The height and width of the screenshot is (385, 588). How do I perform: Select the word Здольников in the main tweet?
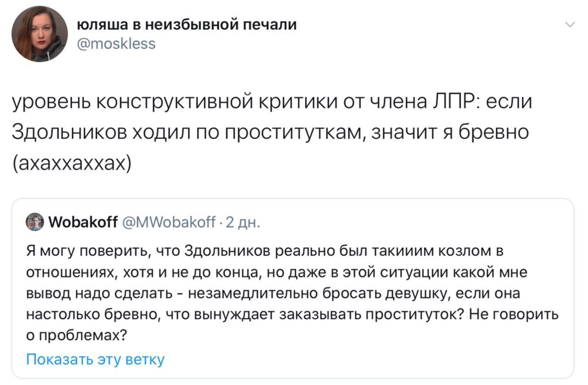(x=68, y=133)
